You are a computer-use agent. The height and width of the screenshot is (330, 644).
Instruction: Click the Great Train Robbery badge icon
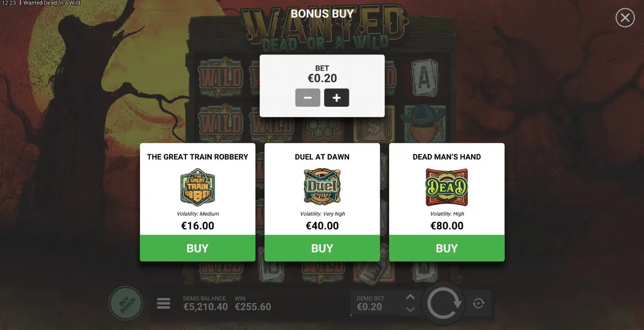[x=198, y=187]
